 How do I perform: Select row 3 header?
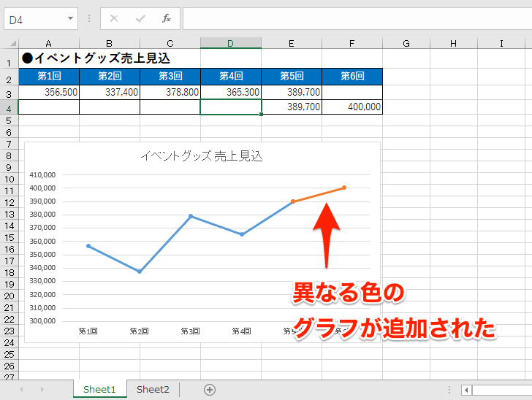coord(9,92)
